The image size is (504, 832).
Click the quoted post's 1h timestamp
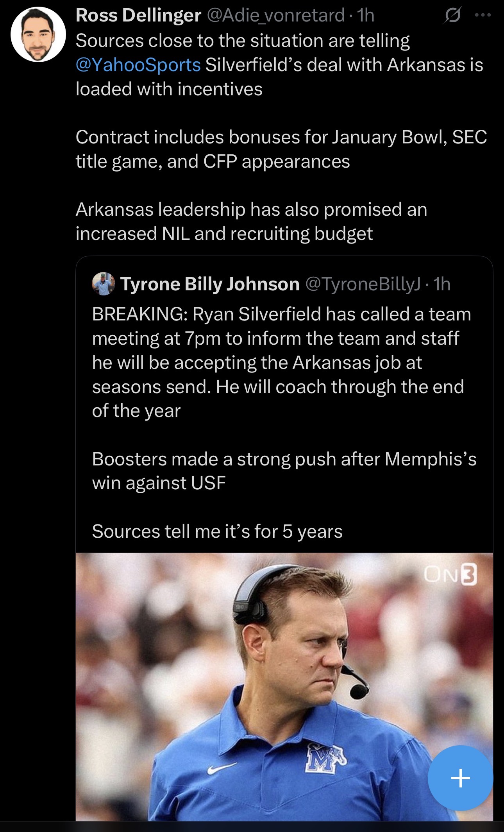[x=442, y=284]
